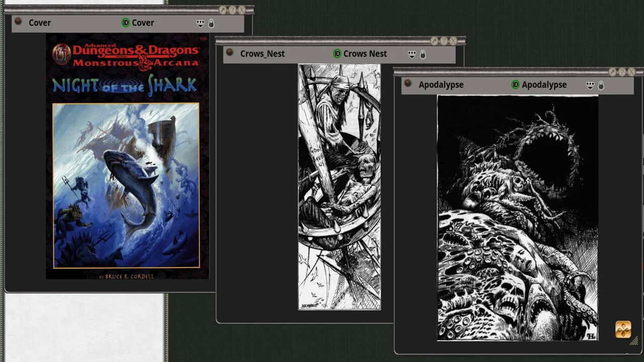The height and width of the screenshot is (362, 644).
Task: Click the Apodalypse identification ID icon
Action: point(515,85)
